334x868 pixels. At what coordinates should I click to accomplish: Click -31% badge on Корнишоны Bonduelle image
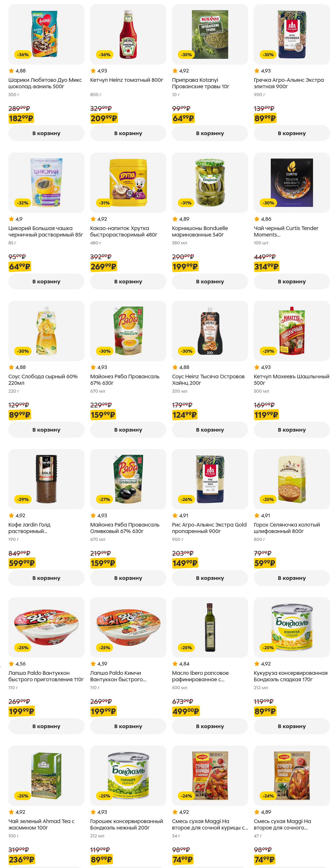pyautogui.click(x=186, y=203)
